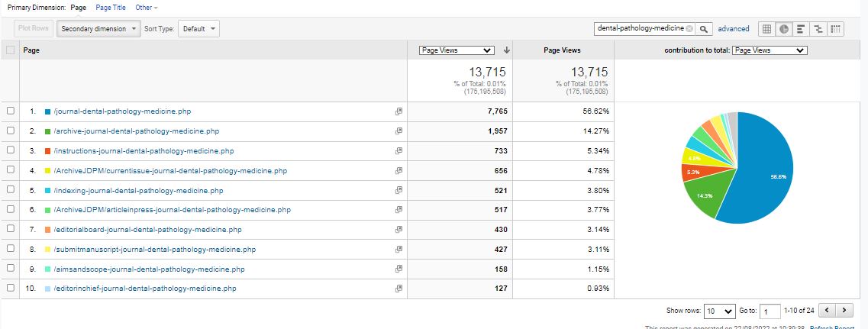Open /editorialboard-journal-dental-pathology-medicine.php link
This screenshot has width=868, height=329.
[148, 229]
